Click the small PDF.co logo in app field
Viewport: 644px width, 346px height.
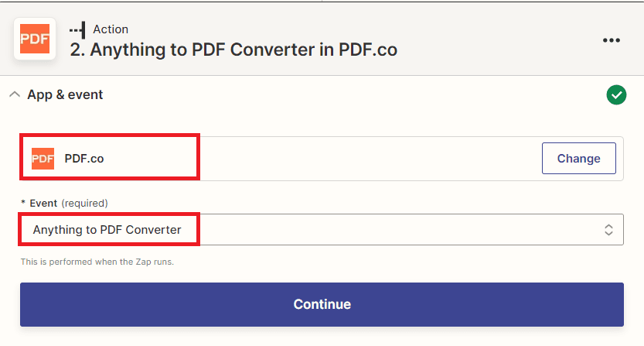[x=43, y=159]
